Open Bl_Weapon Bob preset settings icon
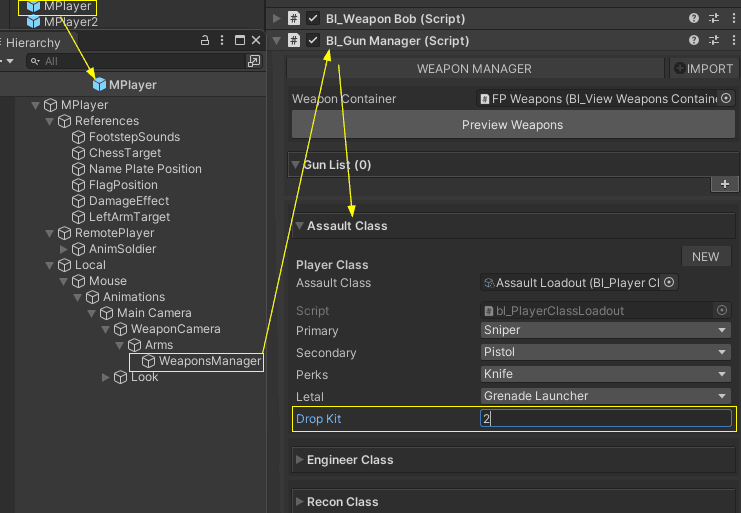This screenshot has width=741, height=513. tap(713, 18)
